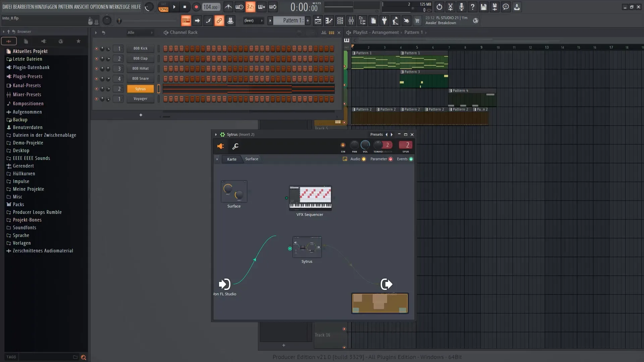The width and height of the screenshot is (644, 362).
Task: Toggle Audio connections visibility in Patcher
Action: point(364,159)
